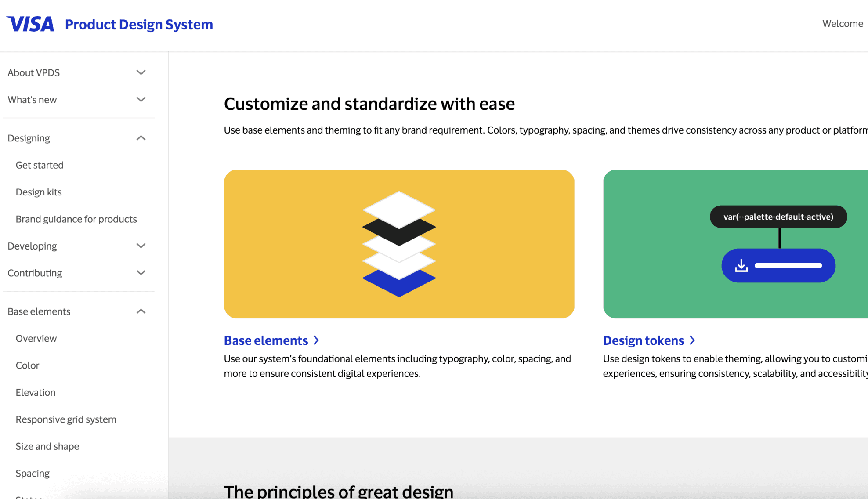Open the Color base element page
Image resolution: width=868 pixels, height=499 pixels.
click(27, 365)
